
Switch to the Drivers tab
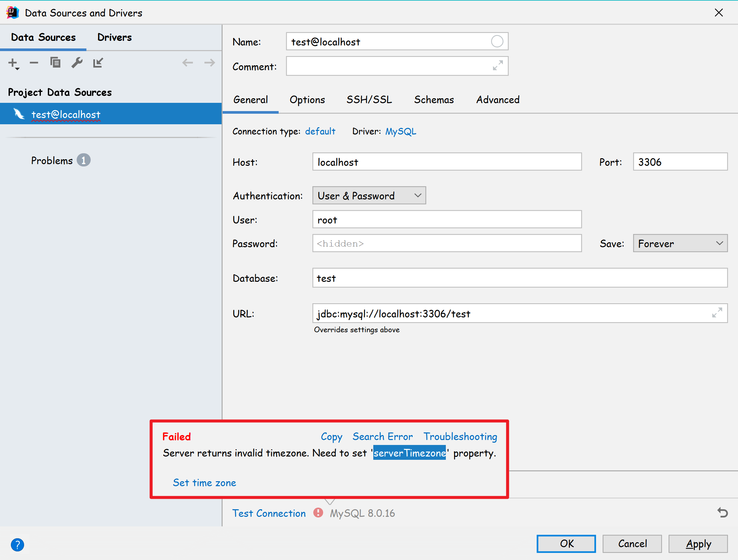pyautogui.click(x=114, y=37)
